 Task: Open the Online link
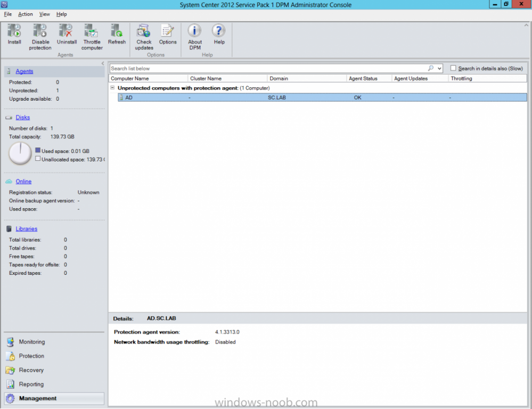(23, 182)
